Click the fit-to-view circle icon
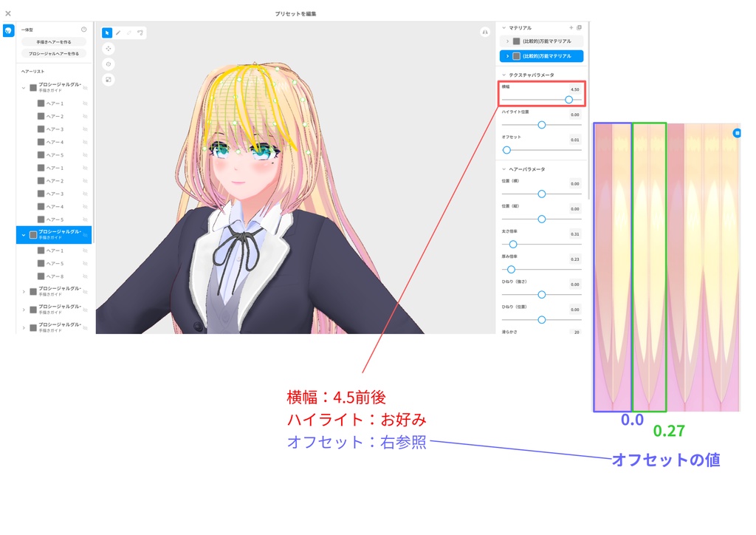This screenshot has width=756, height=535. [109, 79]
